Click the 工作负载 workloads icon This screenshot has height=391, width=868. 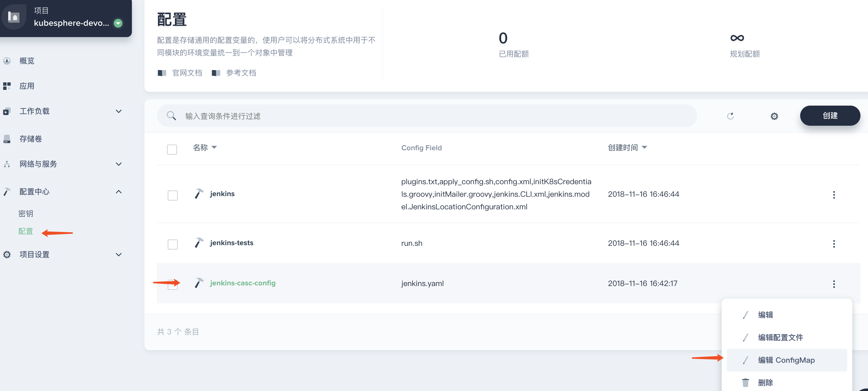coord(7,111)
